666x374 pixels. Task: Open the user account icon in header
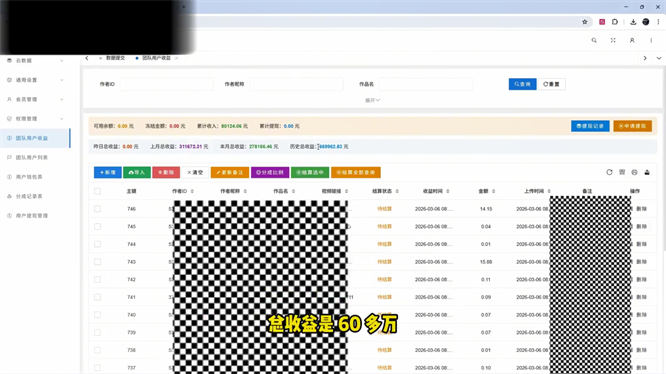pyautogui.click(x=632, y=40)
